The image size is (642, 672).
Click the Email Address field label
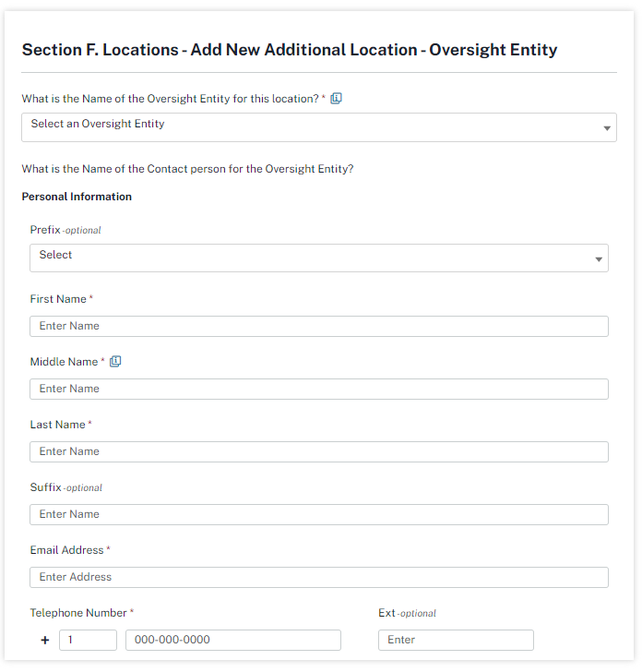(66, 550)
